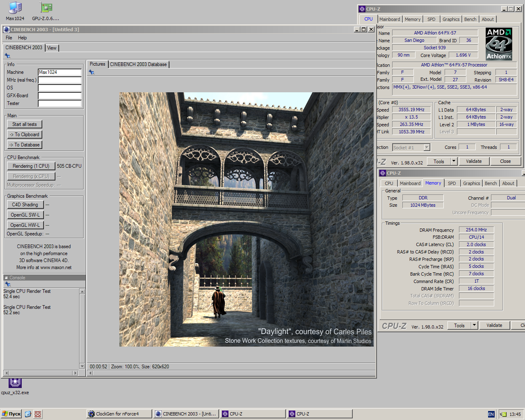
Task: Switch to ClockGen for nForce4 taskbar item
Action: [x=119, y=414]
